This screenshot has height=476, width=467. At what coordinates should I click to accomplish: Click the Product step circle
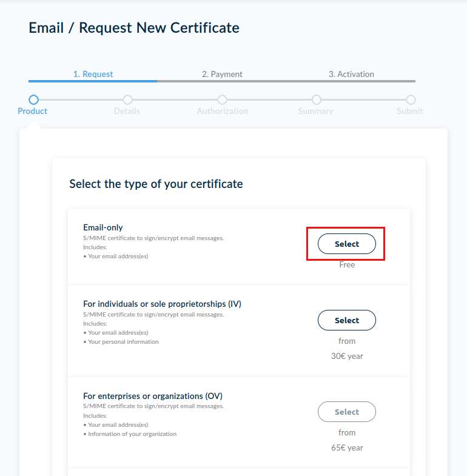coord(33,99)
